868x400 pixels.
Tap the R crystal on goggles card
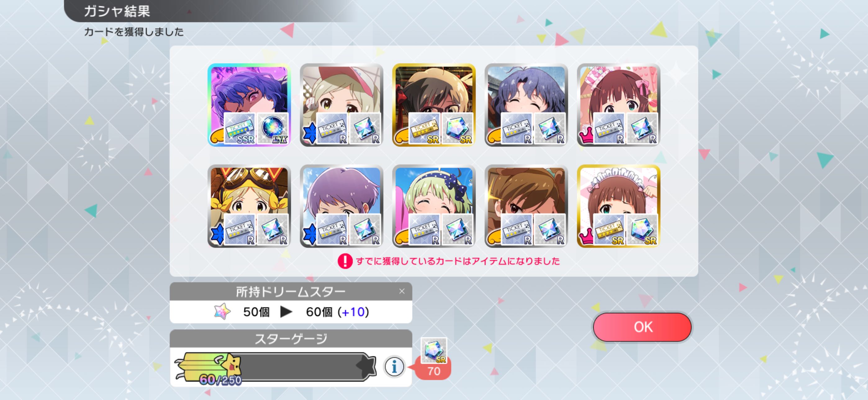[273, 230]
